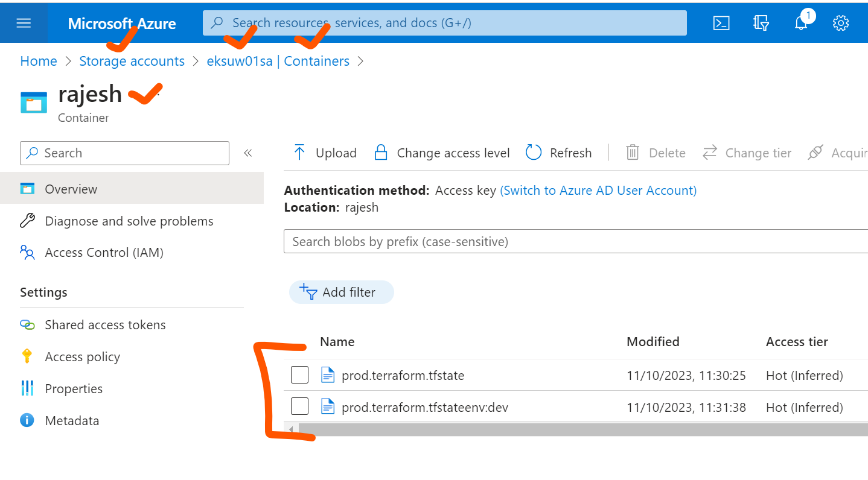
Task: Launch Cloud Shell from top bar
Action: coord(721,23)
